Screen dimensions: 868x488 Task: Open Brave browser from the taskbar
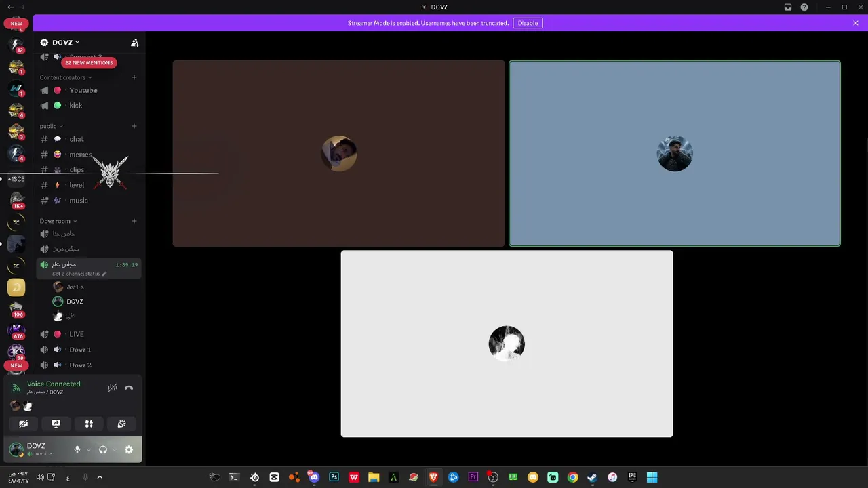[433, 477]
